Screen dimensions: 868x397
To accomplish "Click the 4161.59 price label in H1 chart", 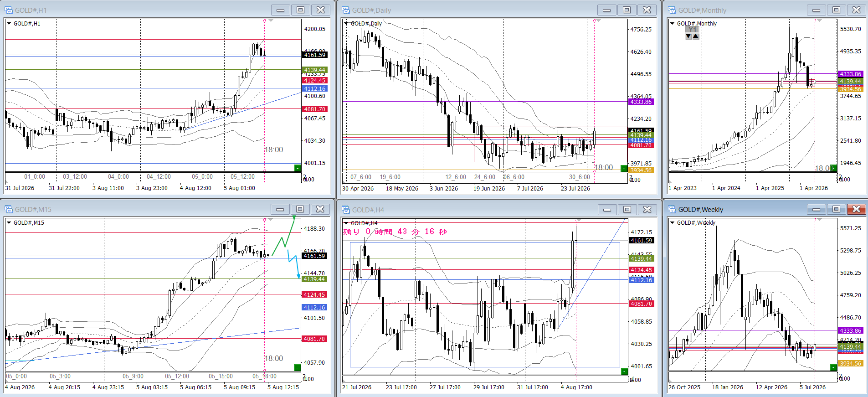I will pyautogui.click(x=315, y=55).
